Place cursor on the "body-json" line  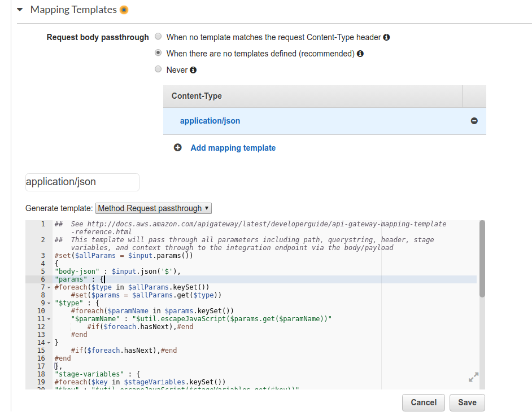117,272
